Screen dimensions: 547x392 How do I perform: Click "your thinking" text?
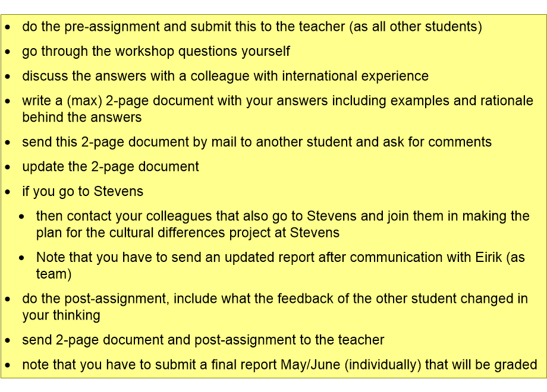[x=61, y=316]
